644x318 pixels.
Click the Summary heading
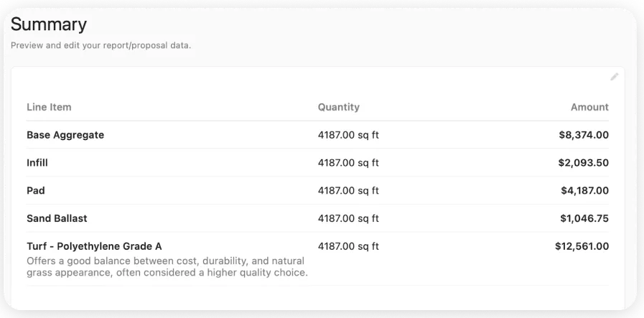pyautogui.click(x=49, y=24)
